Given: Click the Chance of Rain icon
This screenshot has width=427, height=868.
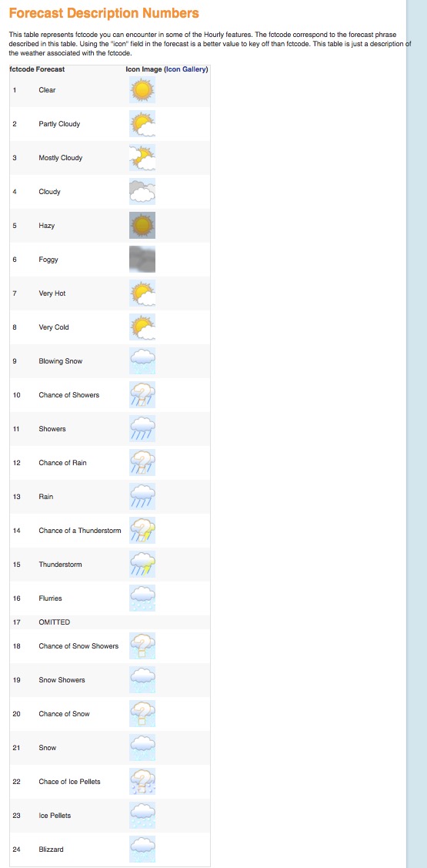Looking at the screenshot, I should pyautogui.click(x=142, y=463).
